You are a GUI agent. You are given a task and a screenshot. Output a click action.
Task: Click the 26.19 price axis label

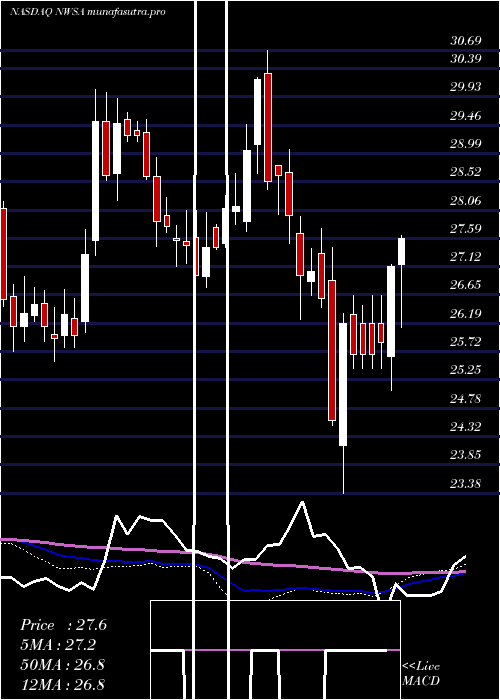pyautogui.click(x=466, y=314)
